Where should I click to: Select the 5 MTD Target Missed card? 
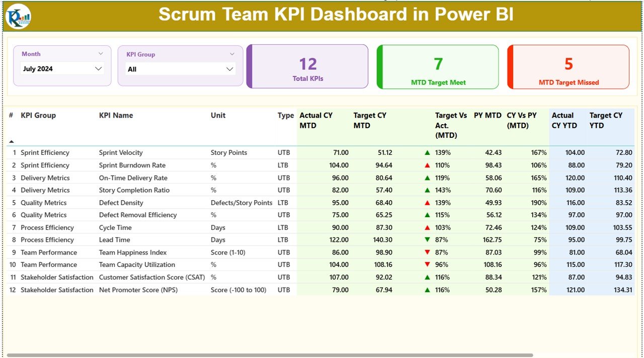click(568, 67)
